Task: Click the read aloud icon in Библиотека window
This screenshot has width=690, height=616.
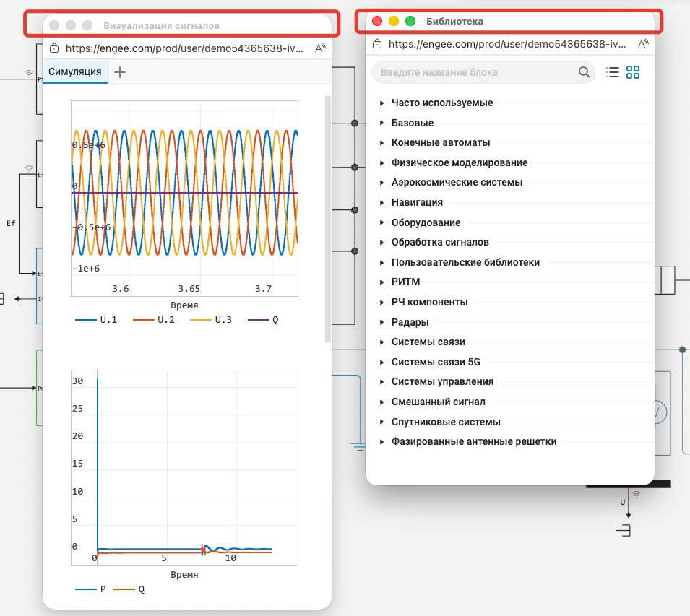Action: (643, 44)
